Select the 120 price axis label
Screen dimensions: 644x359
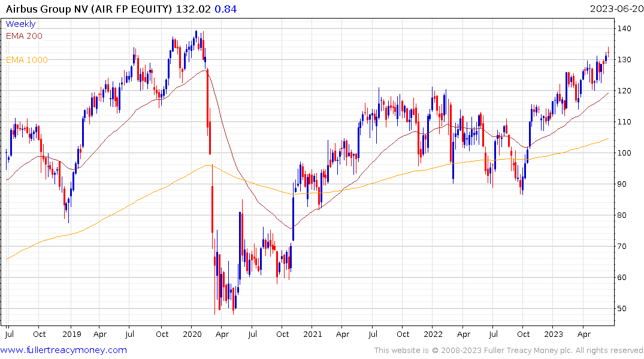[624, 91]
